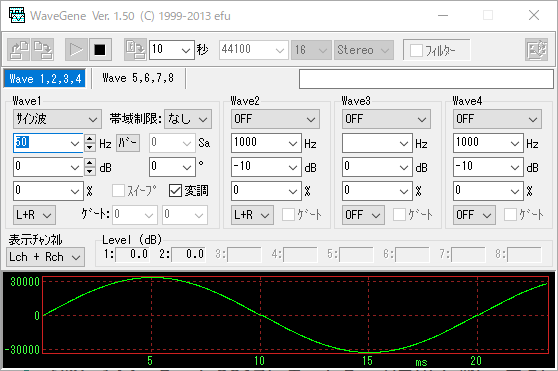558x371 pixels.
Task: Enable the Wave2 ゲート checkbox
Action: coord(288,214)
